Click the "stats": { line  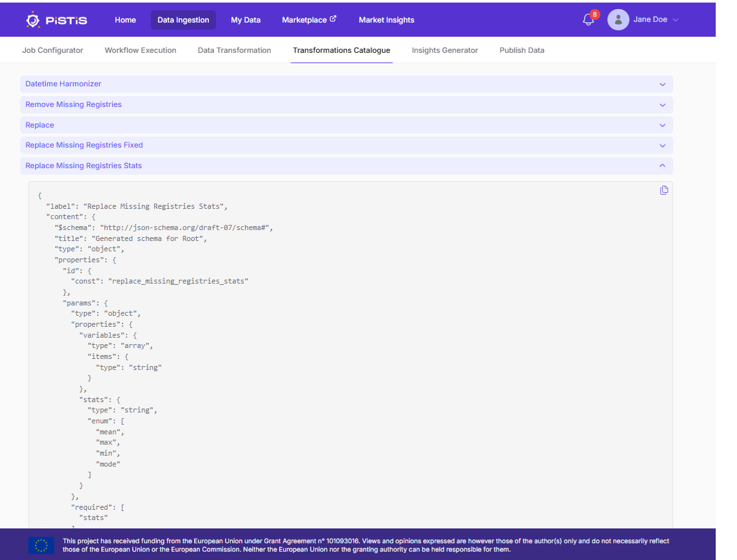(x=100, y=400)
